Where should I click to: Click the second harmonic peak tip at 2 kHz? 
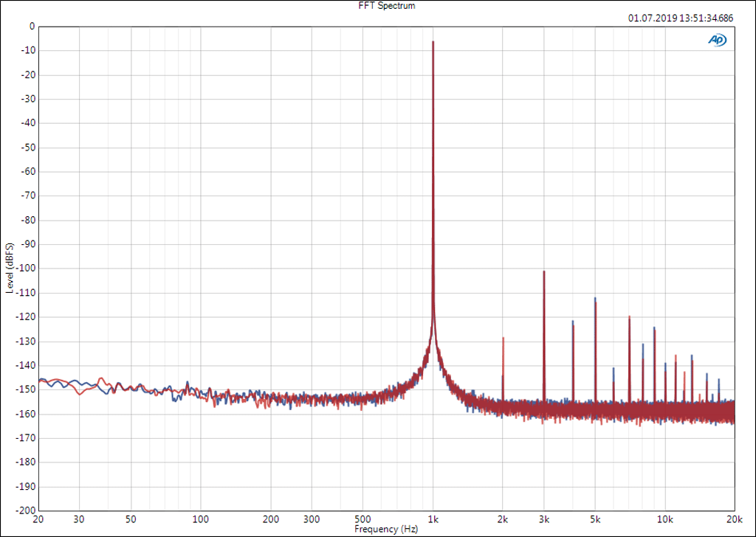503,339
